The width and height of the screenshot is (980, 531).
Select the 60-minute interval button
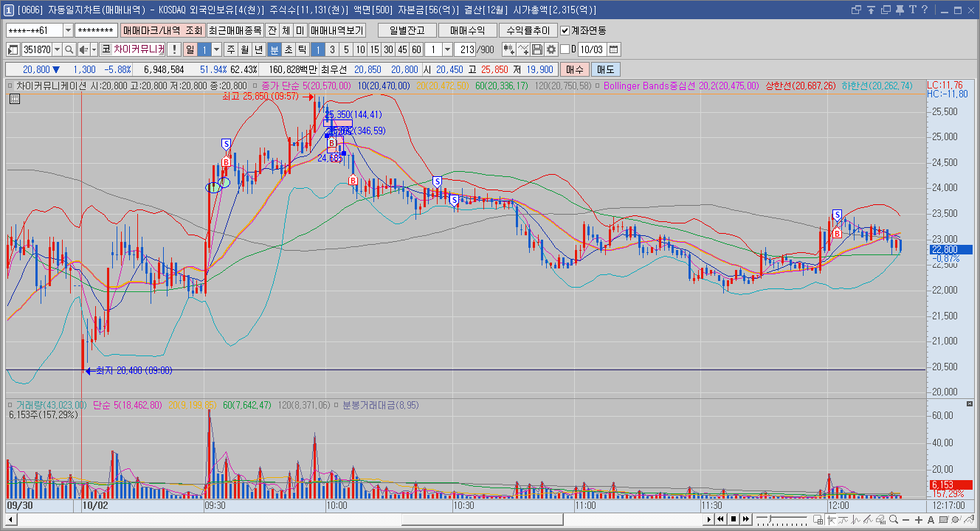pos(416,49)
